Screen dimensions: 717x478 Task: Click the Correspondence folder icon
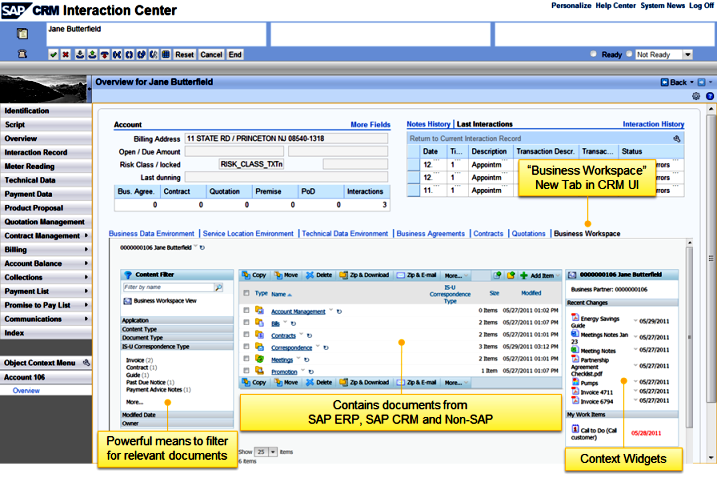point(259,347)
